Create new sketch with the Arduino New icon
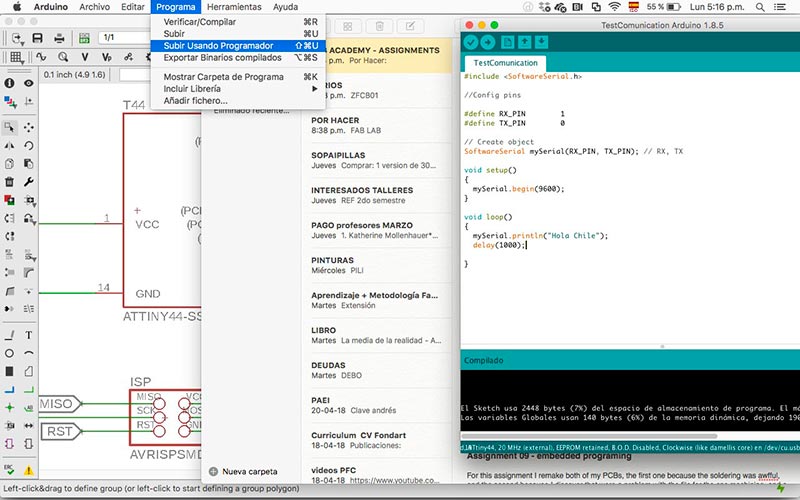Viewport: 800px width, 500px height. coord(508,42)
